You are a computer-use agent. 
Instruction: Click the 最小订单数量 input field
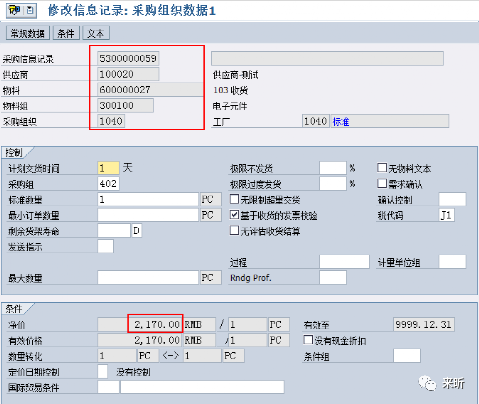(x=148, y=215)
